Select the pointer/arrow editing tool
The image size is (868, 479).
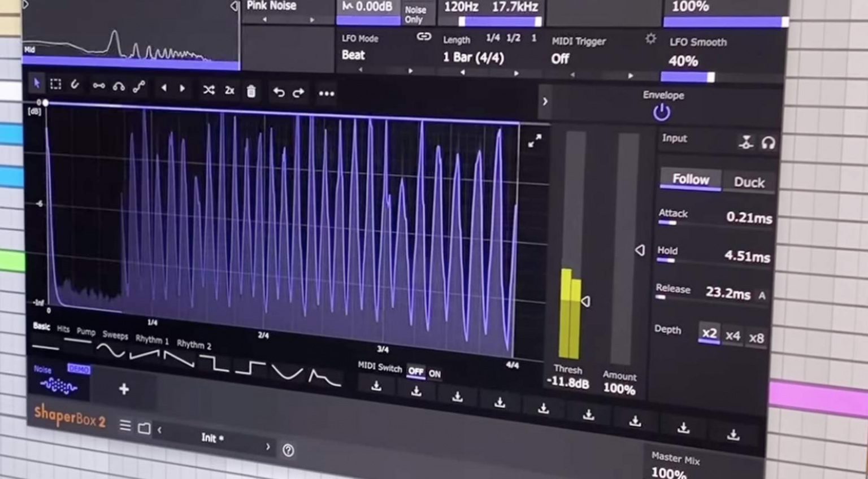(36, 83)
